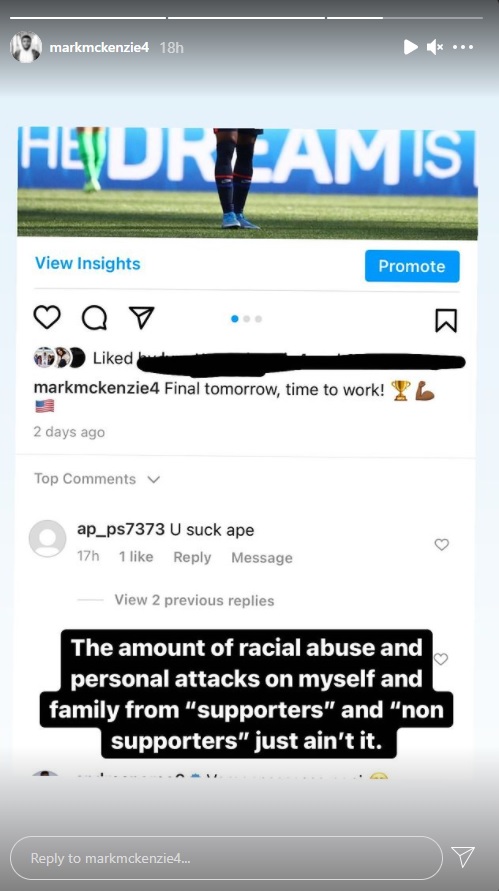Open markmckenzie4 profile picture avatar
This screenshot has height=891, width=499.
pos(26,47)
